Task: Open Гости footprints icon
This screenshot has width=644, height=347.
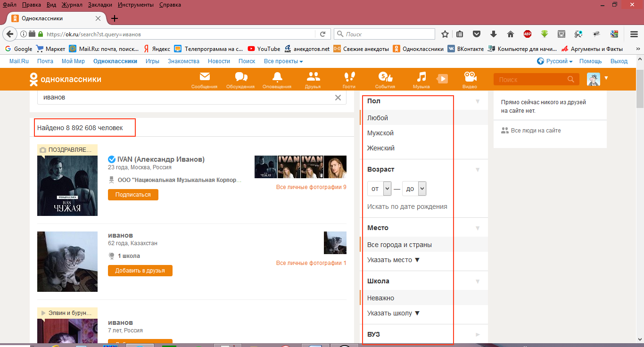Action: 349,77
